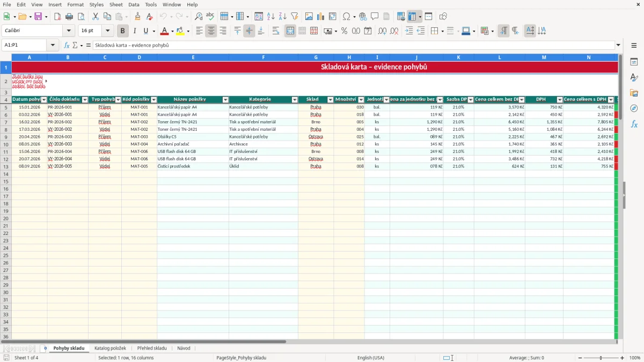The height and width of the screenshot is (362, 644).
Task: Apply the red font color swatch
Action: (165, 31)
